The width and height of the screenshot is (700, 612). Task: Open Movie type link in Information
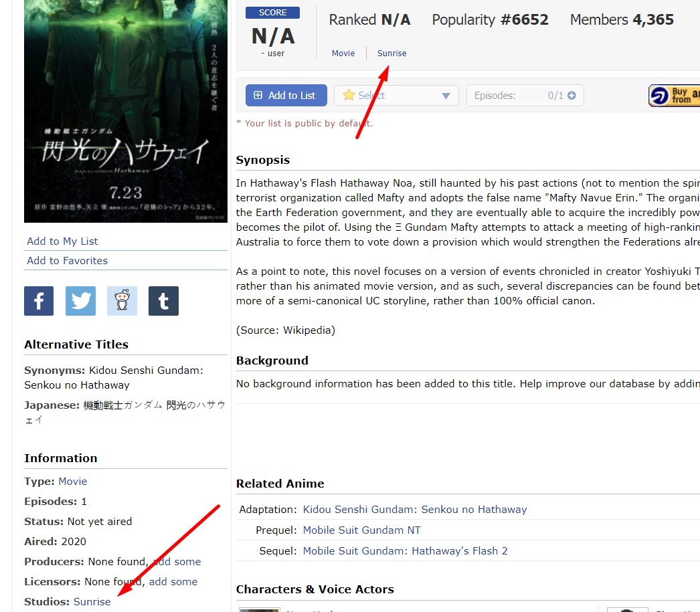[x=72, y=482]
